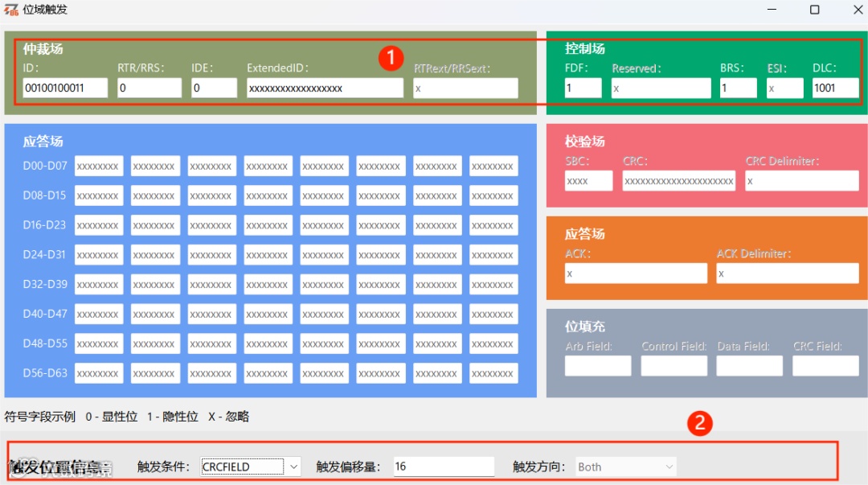Open the 触发条件 CRCFIELD dropdown
Image resolution: width=868 pixels, height=485 pixels.
point(251,467)
